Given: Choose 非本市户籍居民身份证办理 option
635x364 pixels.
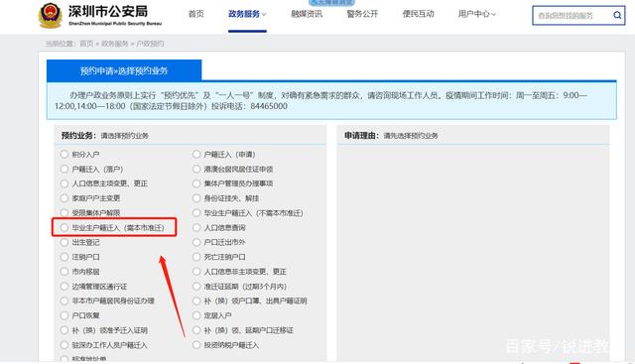Looking at the screenshot, I should [63, 301].
